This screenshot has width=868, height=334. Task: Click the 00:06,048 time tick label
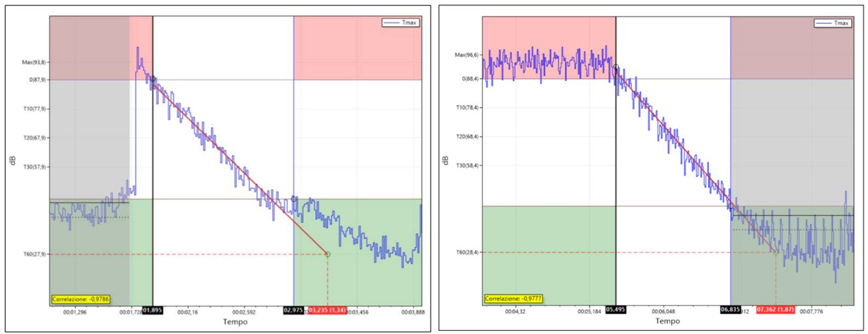(663, 311)
